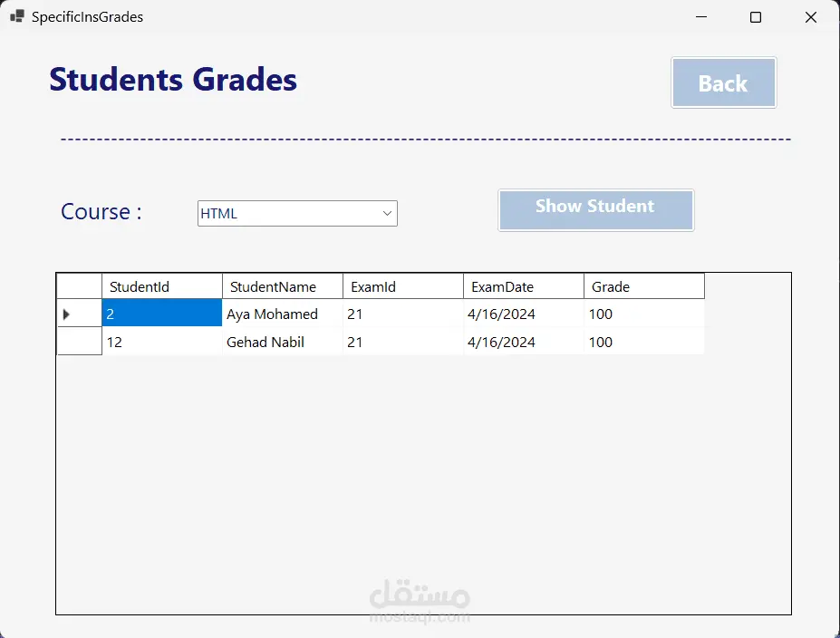This screenshot has height=638, width=840.
Task: Select the StudentId cell with value 12
Action: pyautogui.click(x=162, y=342)
